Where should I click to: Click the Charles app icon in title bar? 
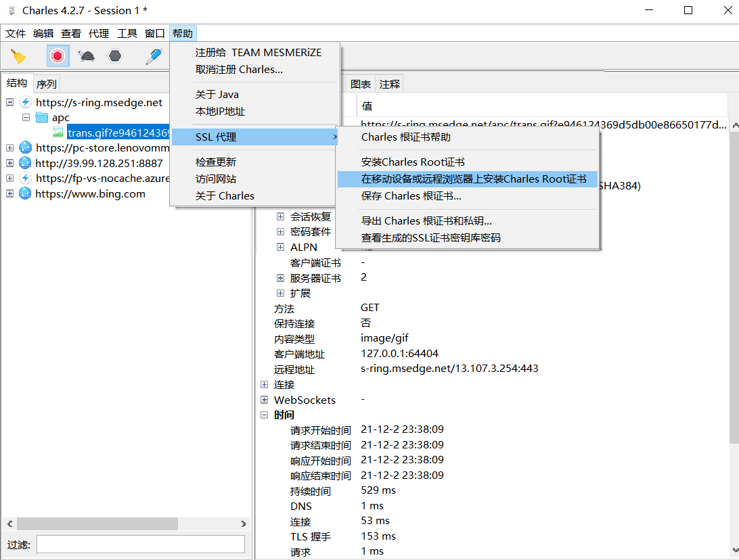click(x=12, y=10)
